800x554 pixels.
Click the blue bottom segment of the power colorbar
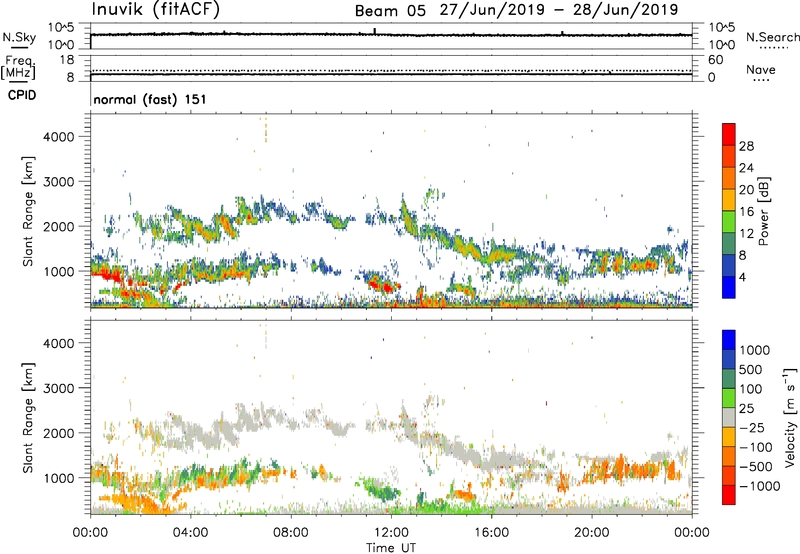[729, 287]
